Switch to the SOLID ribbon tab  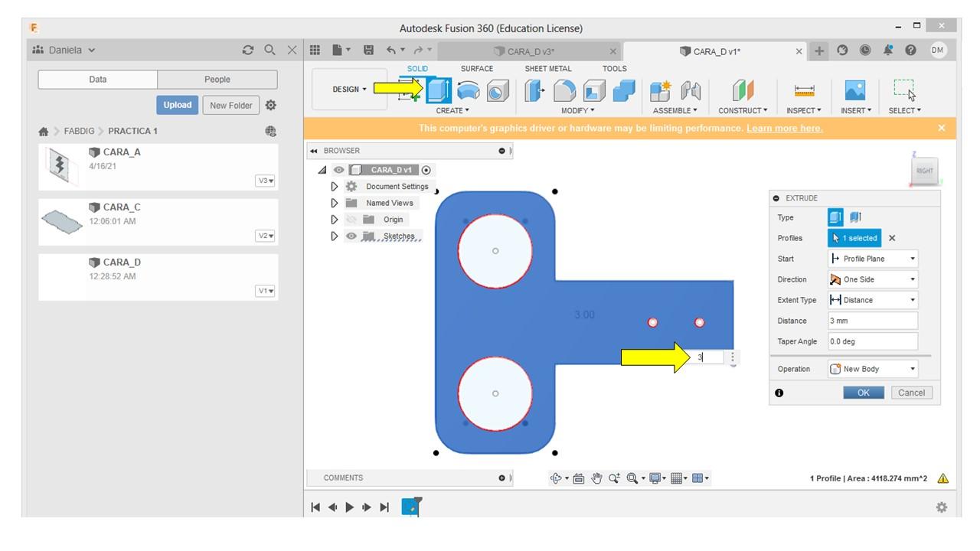[x=417, y=69]
